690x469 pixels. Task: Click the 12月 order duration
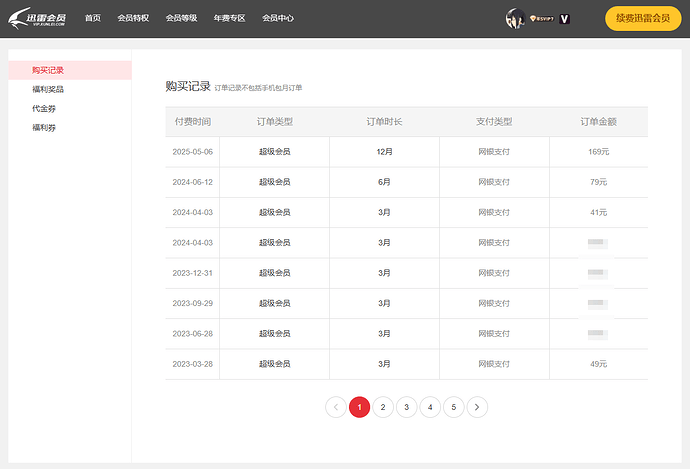384,152
